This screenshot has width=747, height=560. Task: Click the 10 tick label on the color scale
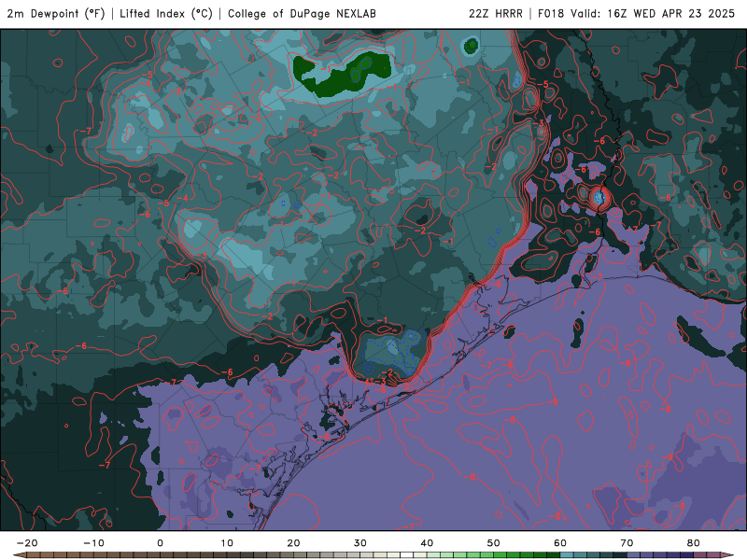[227, 543]
